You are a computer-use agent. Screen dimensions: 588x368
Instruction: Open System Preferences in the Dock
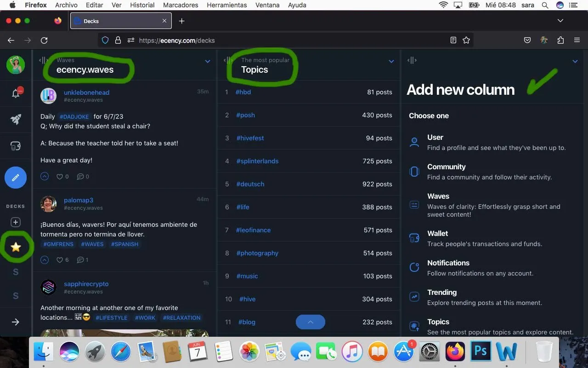(430, 352)
